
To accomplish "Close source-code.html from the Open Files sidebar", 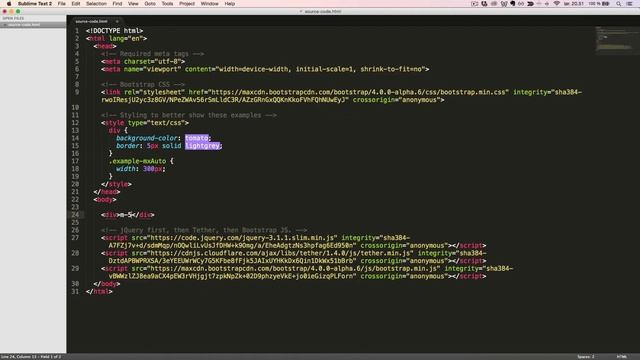I will 4,25.
